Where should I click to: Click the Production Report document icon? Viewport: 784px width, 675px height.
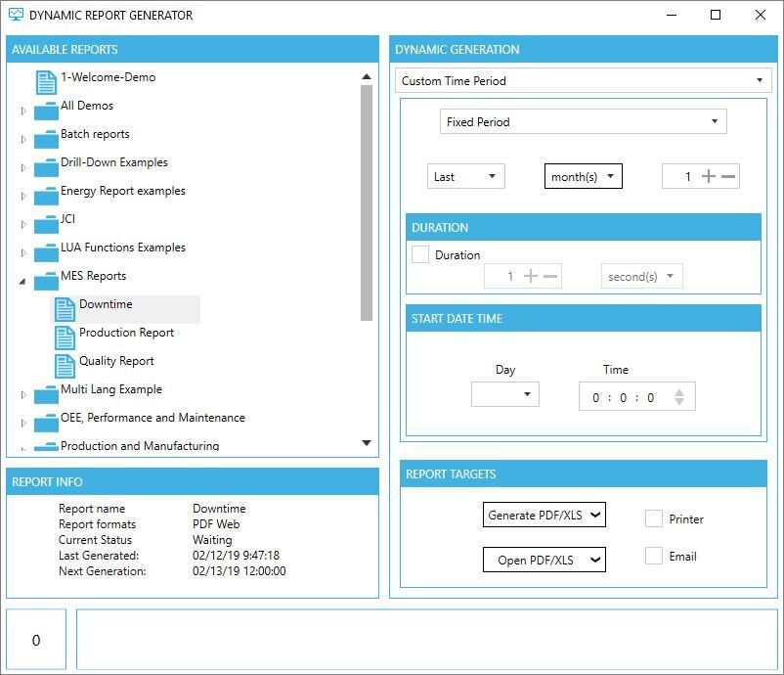click(65, 337)
